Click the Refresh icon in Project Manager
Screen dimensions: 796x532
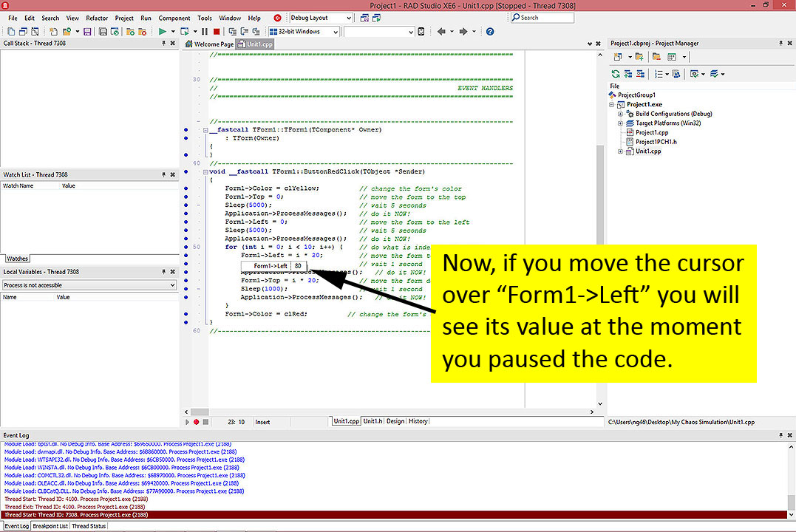point(616,74)
